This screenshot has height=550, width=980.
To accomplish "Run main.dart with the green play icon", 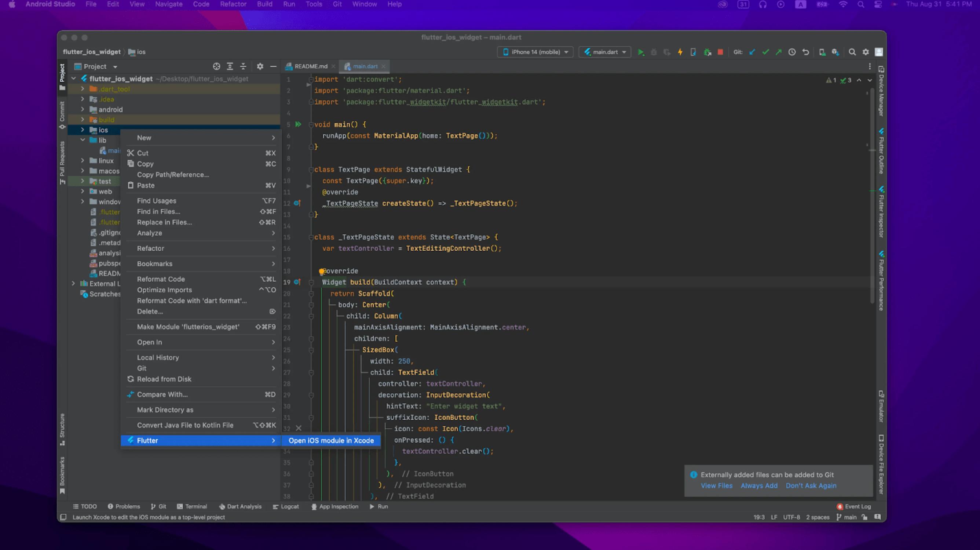I will pos(641,52).
